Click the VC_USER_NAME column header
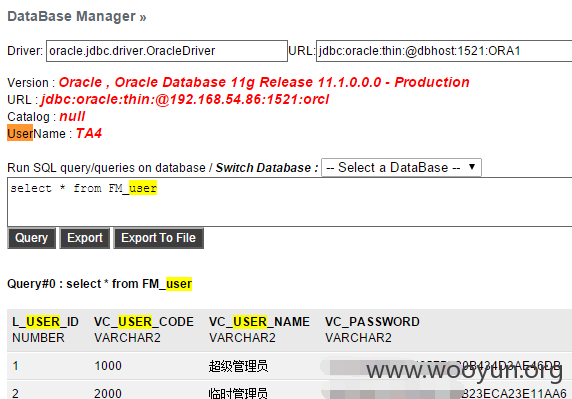Screen dimensions: 572x399 [259, 322]
